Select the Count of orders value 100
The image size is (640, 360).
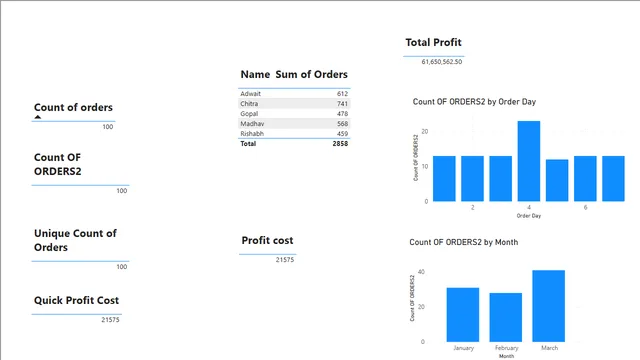pos(108,127)
